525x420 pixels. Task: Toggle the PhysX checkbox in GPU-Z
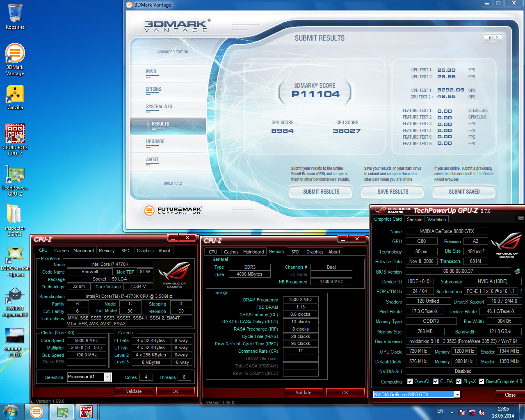459,381
